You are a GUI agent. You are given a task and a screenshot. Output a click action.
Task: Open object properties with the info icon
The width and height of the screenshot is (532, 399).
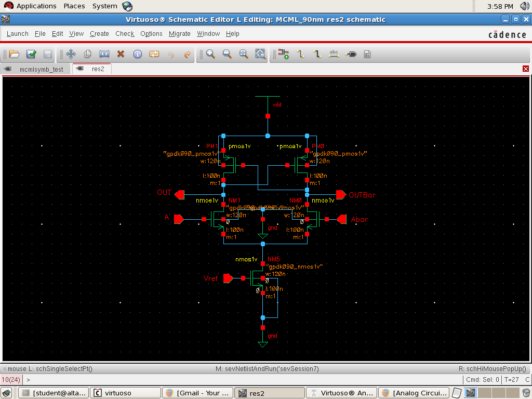pyautogui.click(x=138, y=54)
